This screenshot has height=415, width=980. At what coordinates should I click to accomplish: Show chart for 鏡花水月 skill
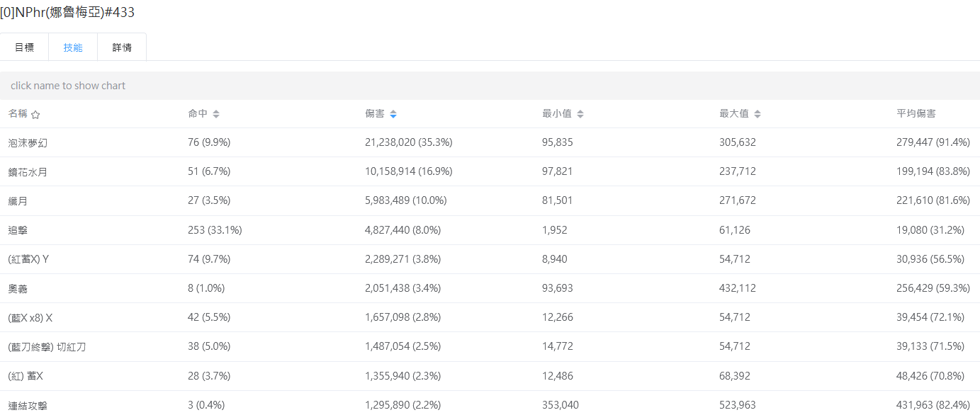click(x=28, y=172)
